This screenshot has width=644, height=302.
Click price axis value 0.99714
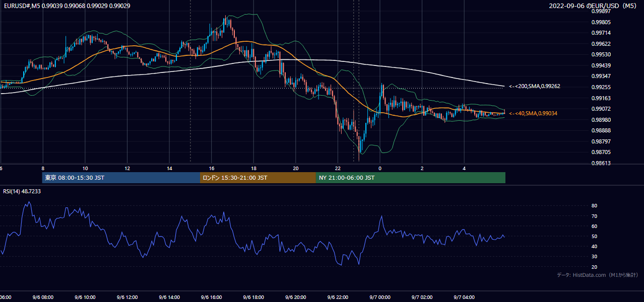click(601, 33)
